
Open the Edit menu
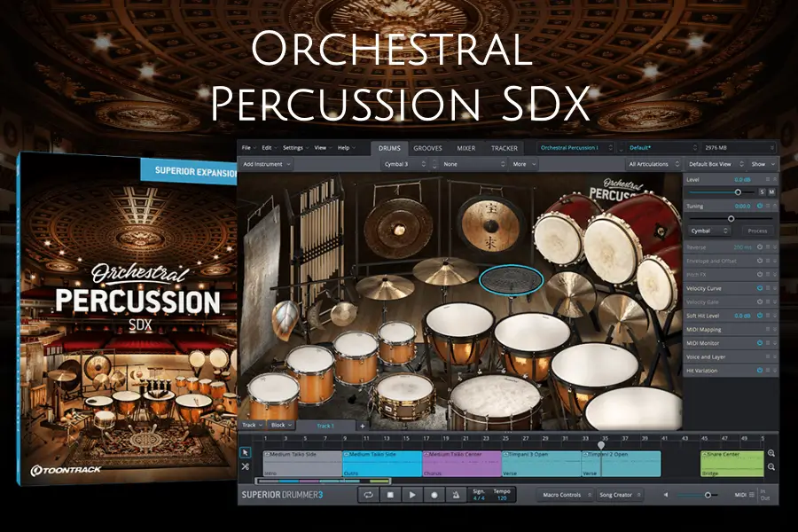pos(270,148)
